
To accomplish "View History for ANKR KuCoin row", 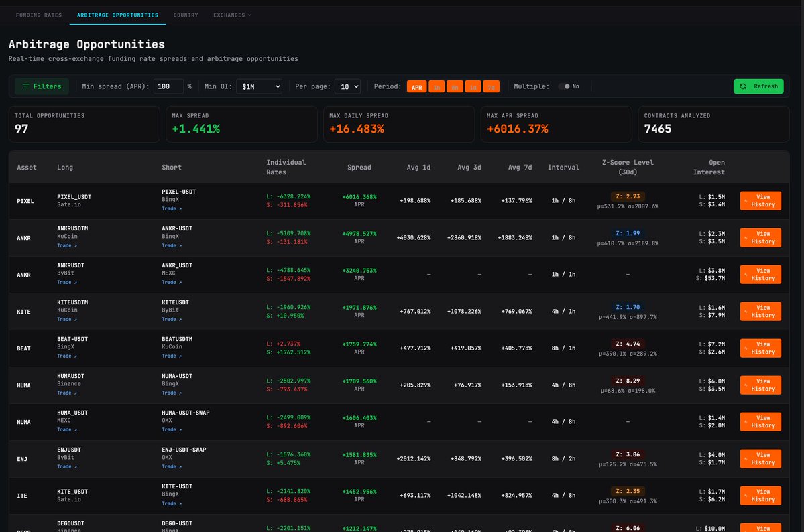I will click(x=760, y=238).
